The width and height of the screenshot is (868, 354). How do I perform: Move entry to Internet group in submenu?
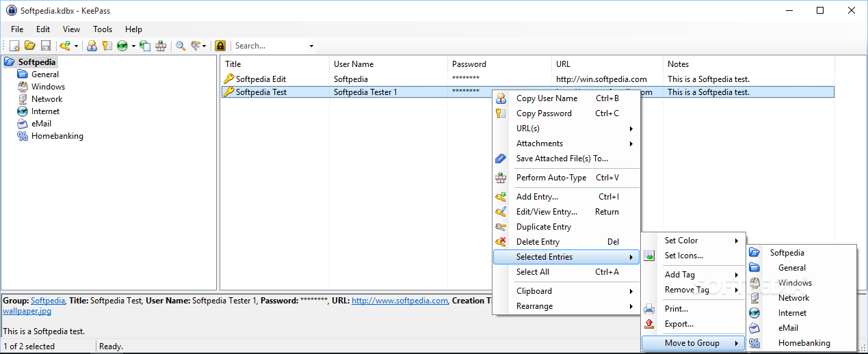pos(801,313)
